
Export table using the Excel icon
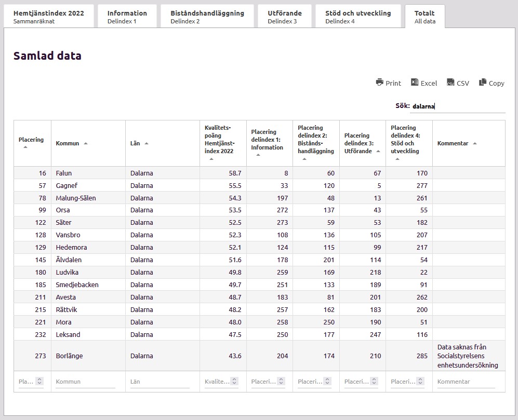[415, 83]
